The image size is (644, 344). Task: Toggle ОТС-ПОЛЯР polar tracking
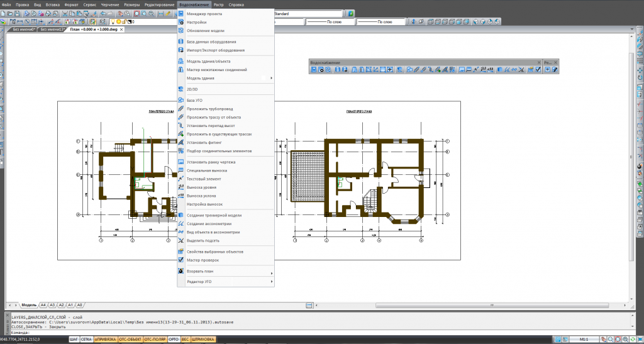[x=155, y=340]
